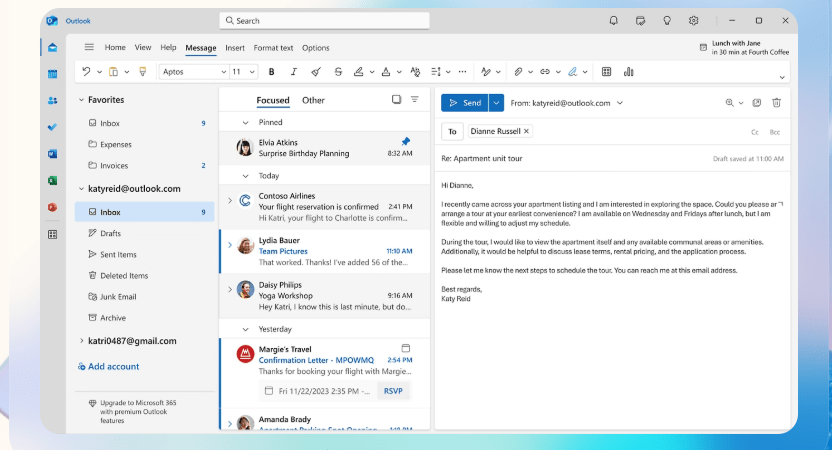This screenshot has height=450, width=832.
Task: Open the highlight color dropdown
Action: (x=372, y=72)
